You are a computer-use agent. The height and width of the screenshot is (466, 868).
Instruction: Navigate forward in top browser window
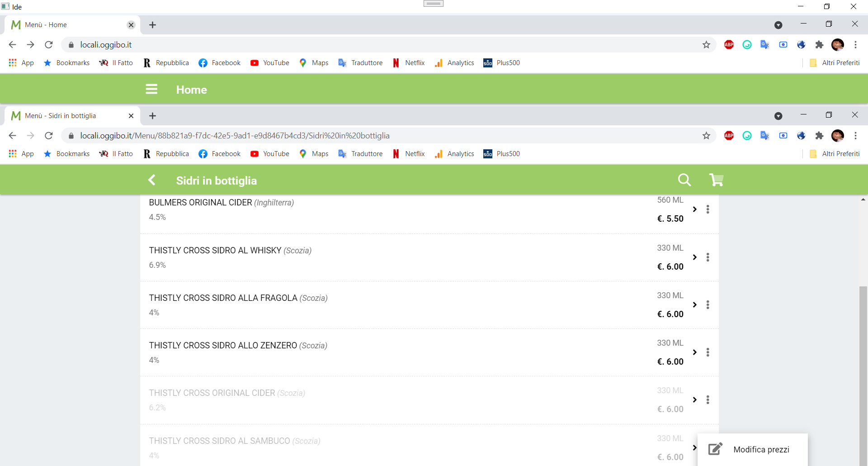31,44
